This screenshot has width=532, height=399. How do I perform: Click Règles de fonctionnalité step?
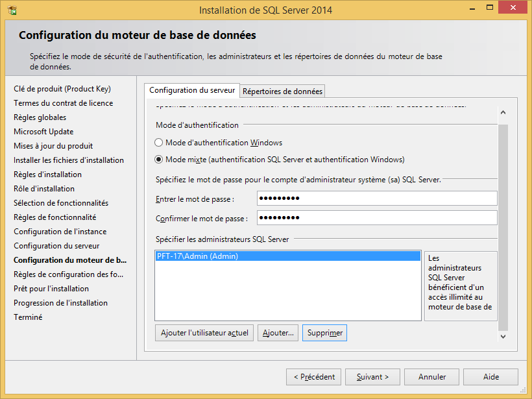(54, 217)
